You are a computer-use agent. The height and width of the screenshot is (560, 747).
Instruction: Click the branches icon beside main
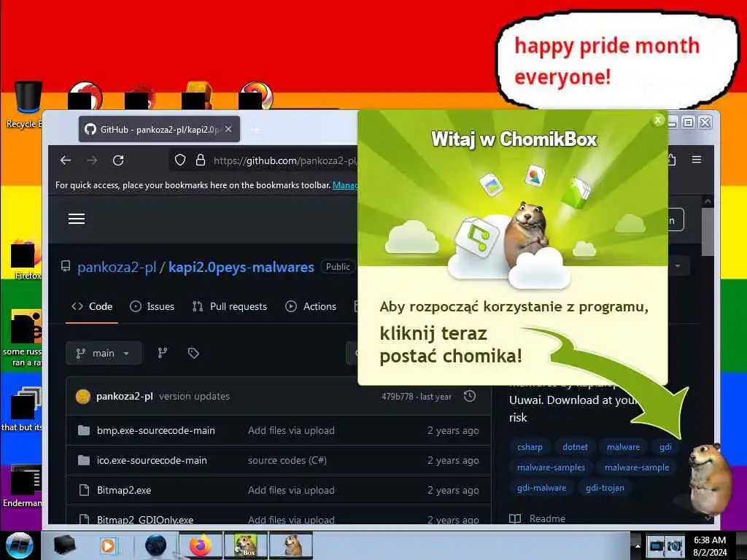[163, 353]
